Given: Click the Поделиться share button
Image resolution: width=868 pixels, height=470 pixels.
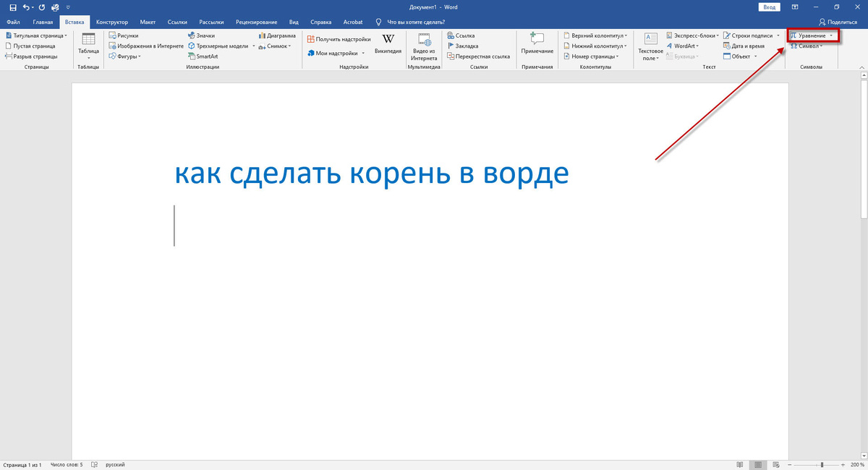Looking at the screenshot, I should click(838, 22).
